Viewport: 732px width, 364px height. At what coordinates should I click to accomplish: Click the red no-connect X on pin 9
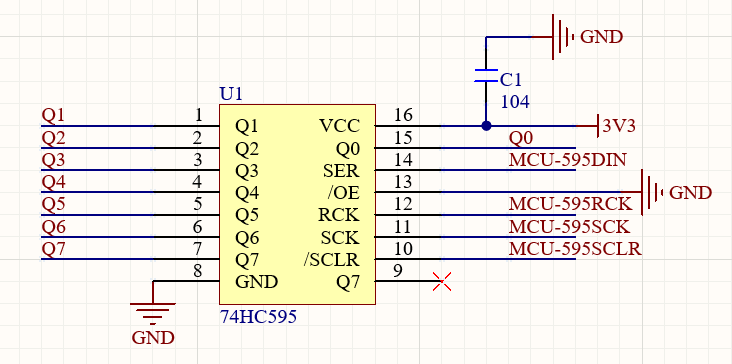coord(442,281)
